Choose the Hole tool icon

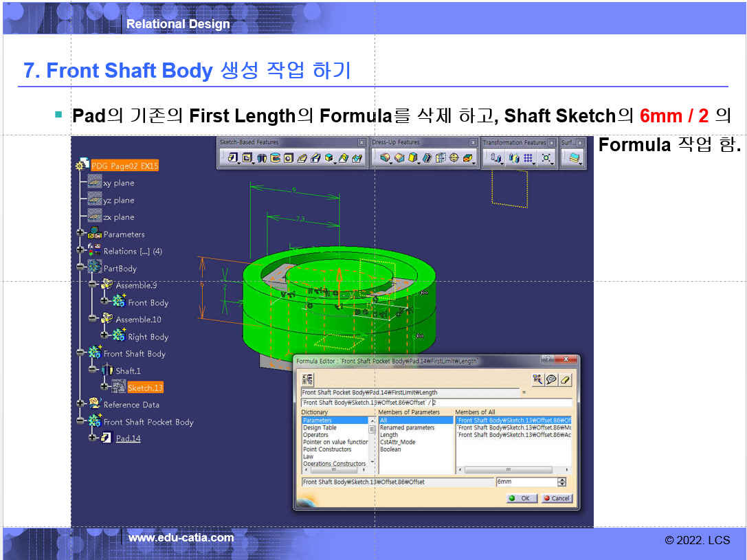(289, 158)
